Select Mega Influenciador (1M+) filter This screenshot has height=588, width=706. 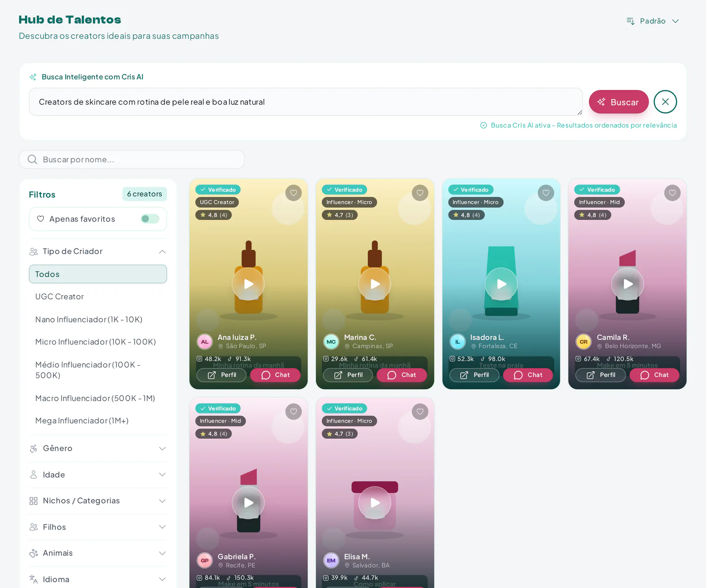click(x=98, y=421)
